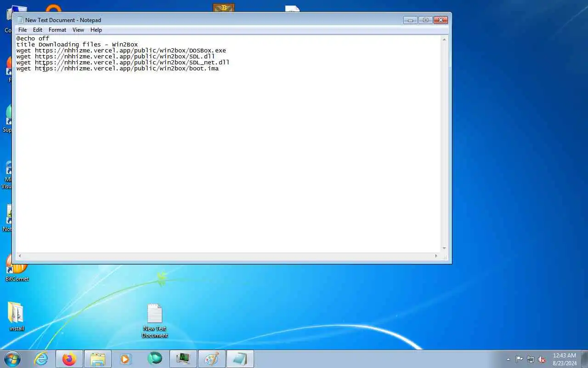Open the Format menu
Screen dimensions: 588x368
coord(57,30)
